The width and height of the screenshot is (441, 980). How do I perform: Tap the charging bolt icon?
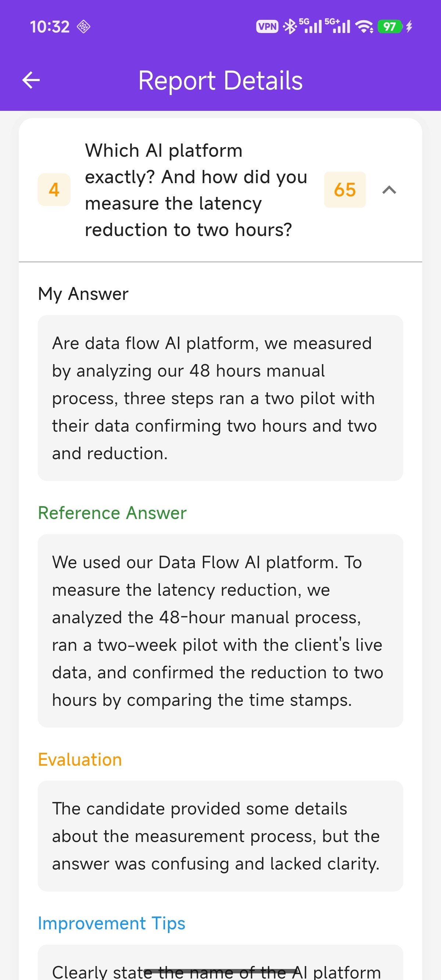pyautogui.click(x=409, y=27)
